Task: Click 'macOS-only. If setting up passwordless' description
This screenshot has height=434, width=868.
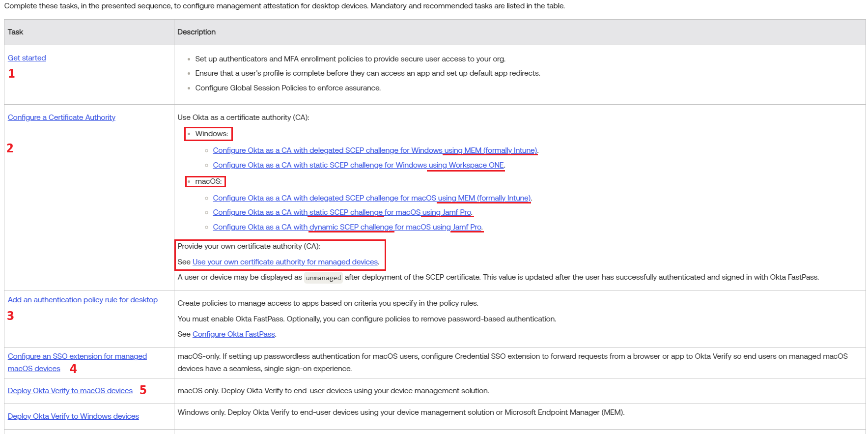Action: point(512,362)
